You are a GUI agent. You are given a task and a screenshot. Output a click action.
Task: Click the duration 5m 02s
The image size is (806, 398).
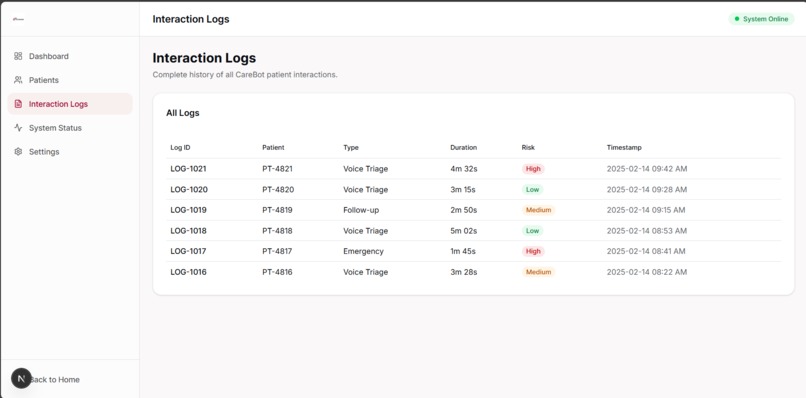coord(464,231)
